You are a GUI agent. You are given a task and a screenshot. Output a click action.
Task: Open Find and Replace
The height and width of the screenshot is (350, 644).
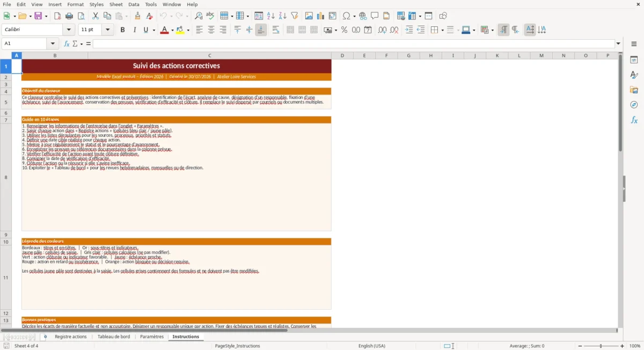[x=199, y=16]
